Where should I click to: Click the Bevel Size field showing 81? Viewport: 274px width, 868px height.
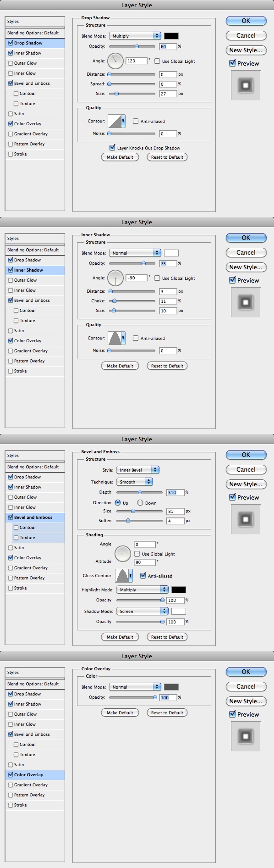[x=175, y=511]
